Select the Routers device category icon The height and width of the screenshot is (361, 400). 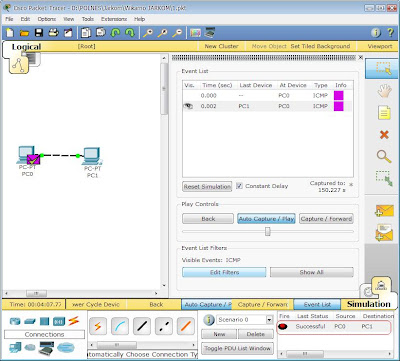pyautogui.click(x=15, y=321)
